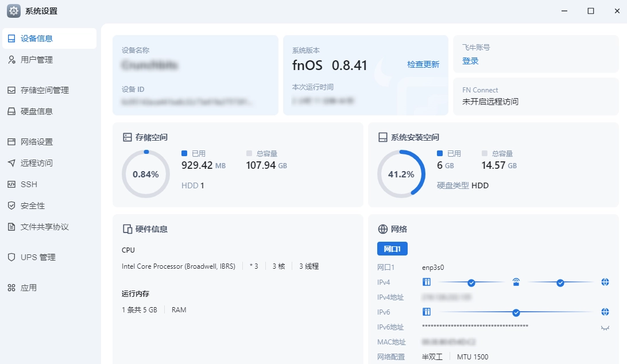Open the 存储空间管理 sidebar icon
Screen dimensions: 627x364
pyautogui.click(x=11, y=90)
